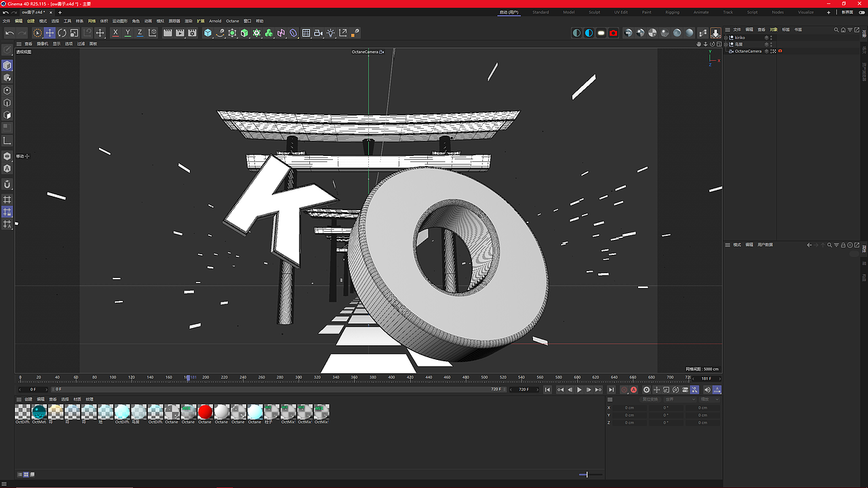The width and height of the screenshot is (868, 488).
Task: Activate the Move tool in the top toolbar
Action: pos(50,33)
